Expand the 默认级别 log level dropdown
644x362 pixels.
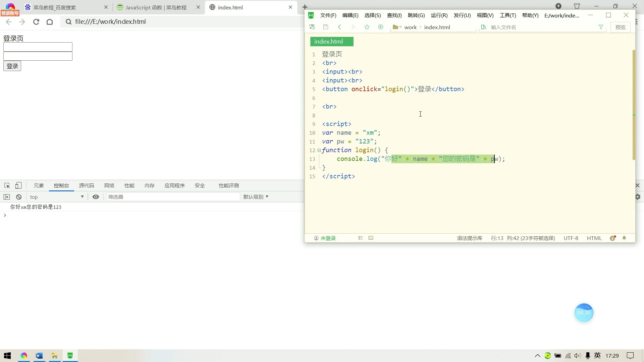(256, 197)
